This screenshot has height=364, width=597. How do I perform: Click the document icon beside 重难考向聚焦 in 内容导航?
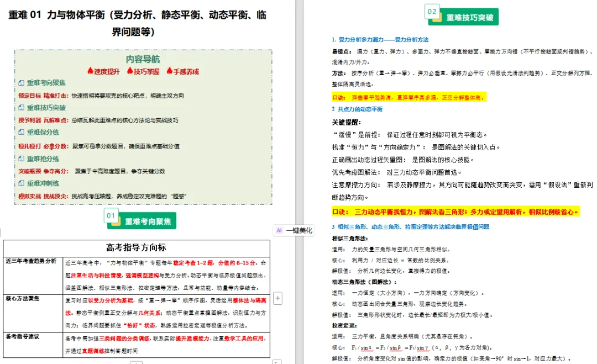(x=22, y=82)
